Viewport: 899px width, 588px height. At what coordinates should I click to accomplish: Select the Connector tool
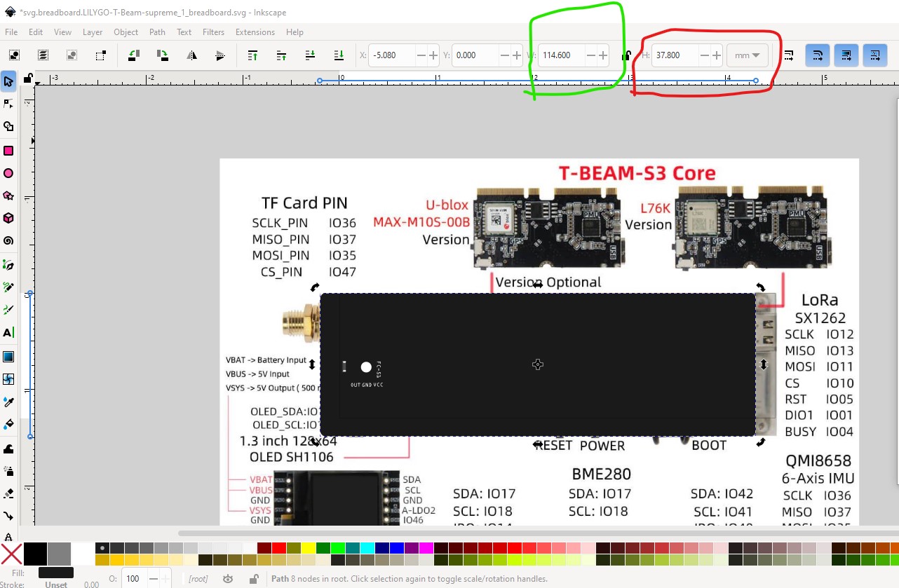coord(8,516)
